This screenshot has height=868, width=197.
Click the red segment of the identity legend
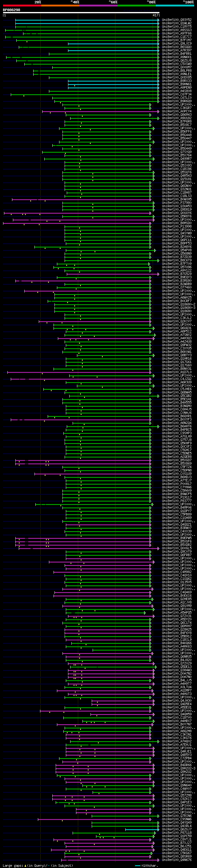[x=22, y=6]
